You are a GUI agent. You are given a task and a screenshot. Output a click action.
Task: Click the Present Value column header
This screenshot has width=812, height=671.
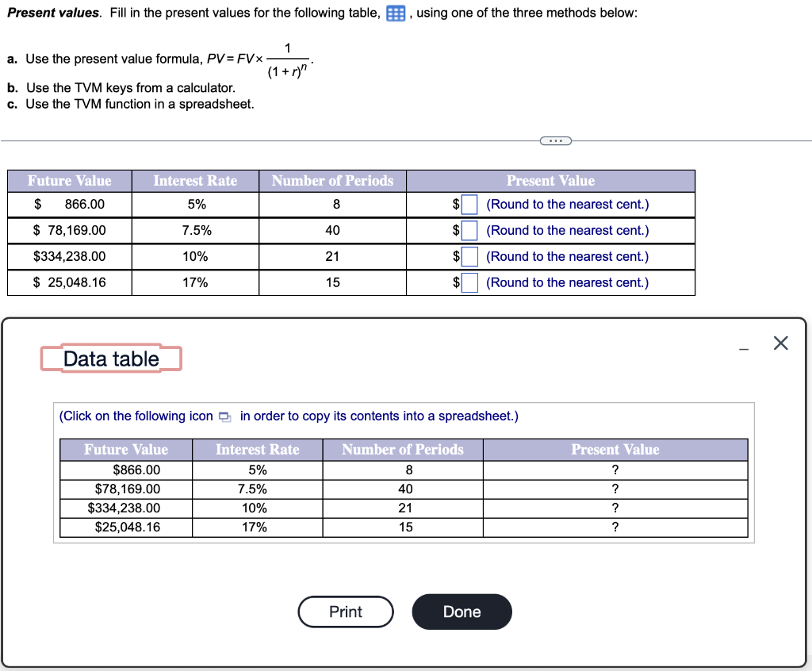pos(550,181)
